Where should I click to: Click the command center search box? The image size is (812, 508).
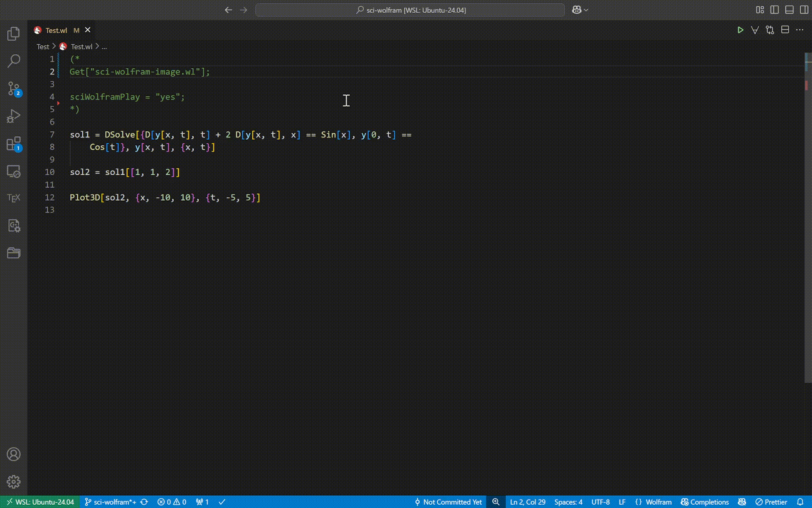tap(410, 10)
